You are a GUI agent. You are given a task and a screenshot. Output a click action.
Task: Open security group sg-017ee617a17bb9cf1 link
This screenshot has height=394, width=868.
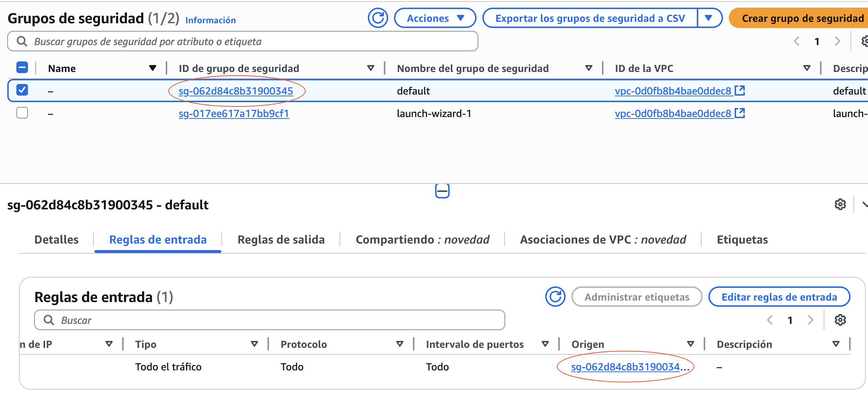[x=234, y=114]
